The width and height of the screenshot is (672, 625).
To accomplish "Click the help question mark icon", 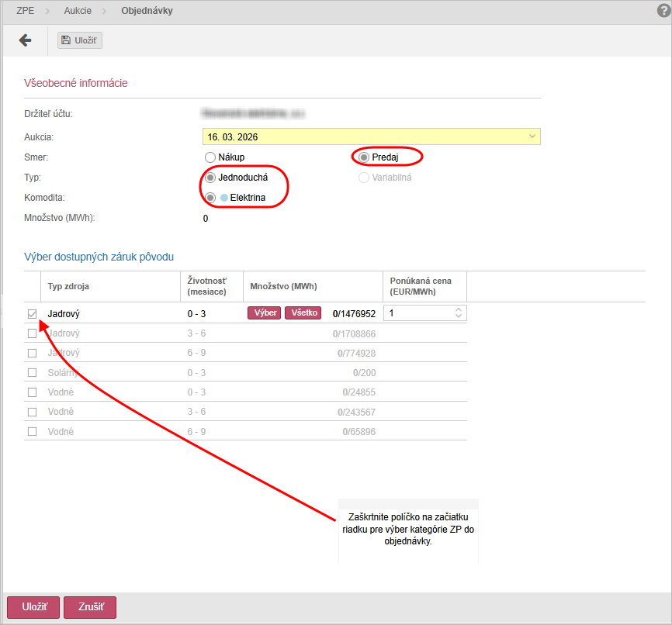I will point(663,11).
